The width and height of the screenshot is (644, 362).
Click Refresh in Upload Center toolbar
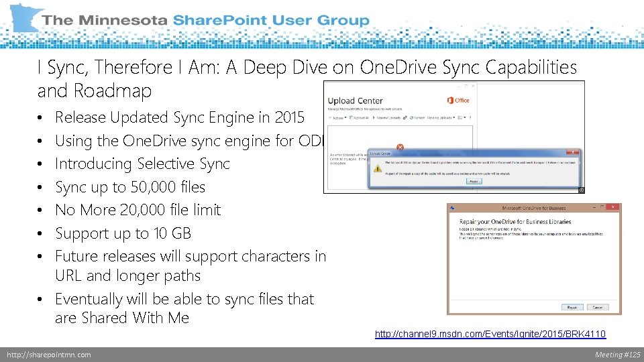point(417,118)
